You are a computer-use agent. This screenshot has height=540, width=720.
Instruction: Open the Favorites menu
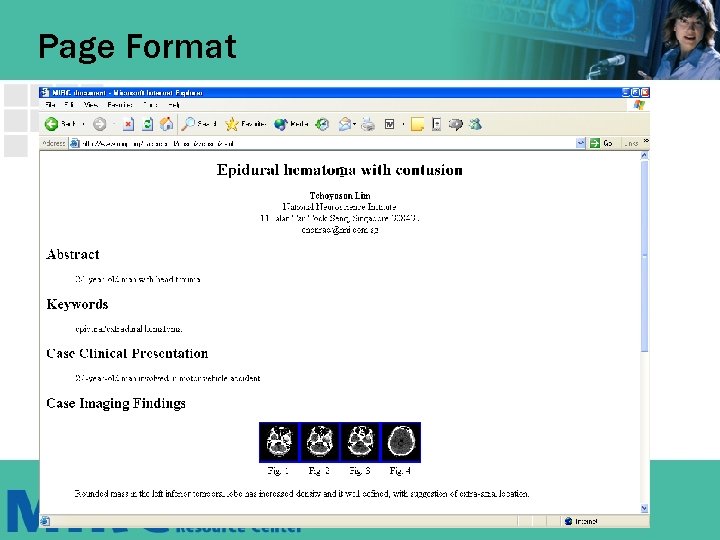pyautogui.click(x=120, y=105)
